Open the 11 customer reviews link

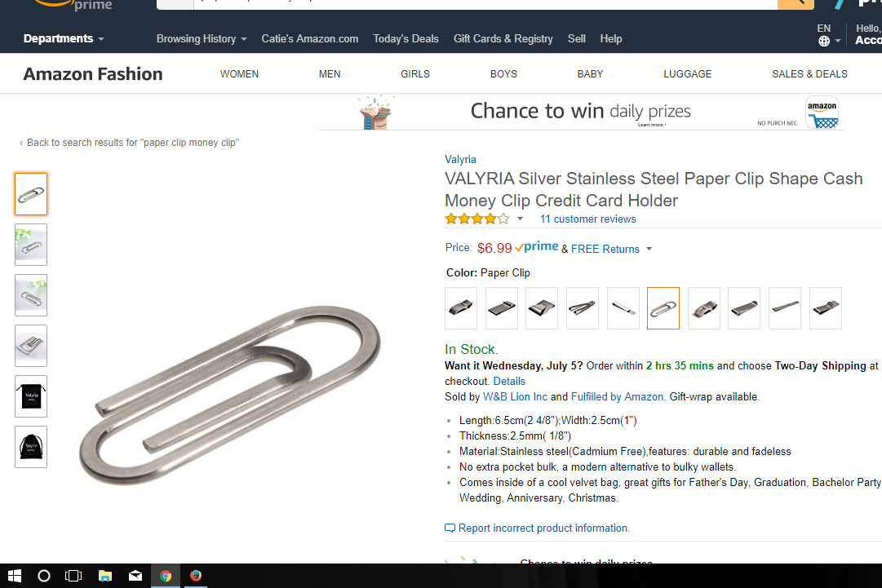(587, 219)
